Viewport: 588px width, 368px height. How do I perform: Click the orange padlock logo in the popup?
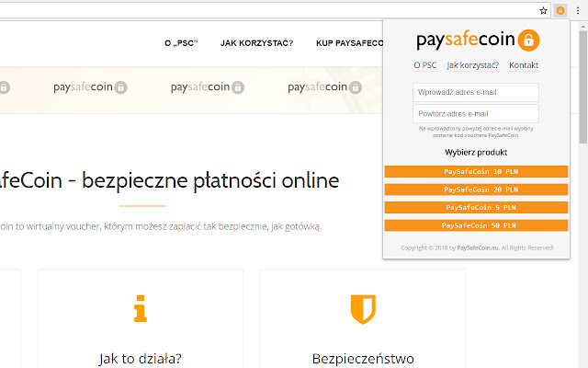[528, 40]
